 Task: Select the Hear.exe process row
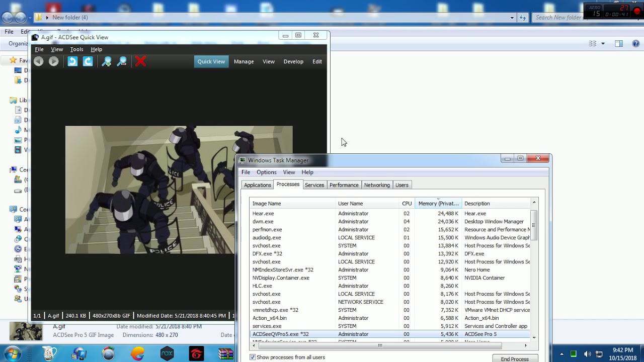(390, 213)
